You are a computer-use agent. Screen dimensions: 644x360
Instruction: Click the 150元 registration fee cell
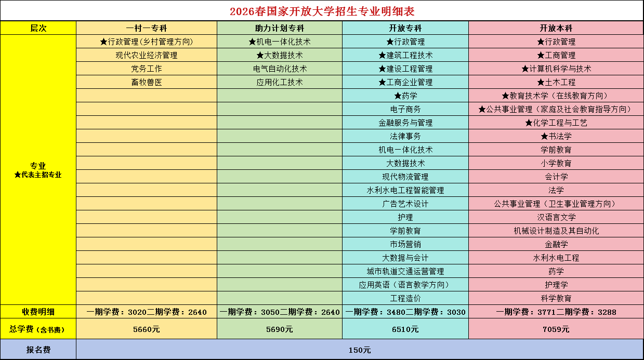pyautogui.click(x=360, y=350)
